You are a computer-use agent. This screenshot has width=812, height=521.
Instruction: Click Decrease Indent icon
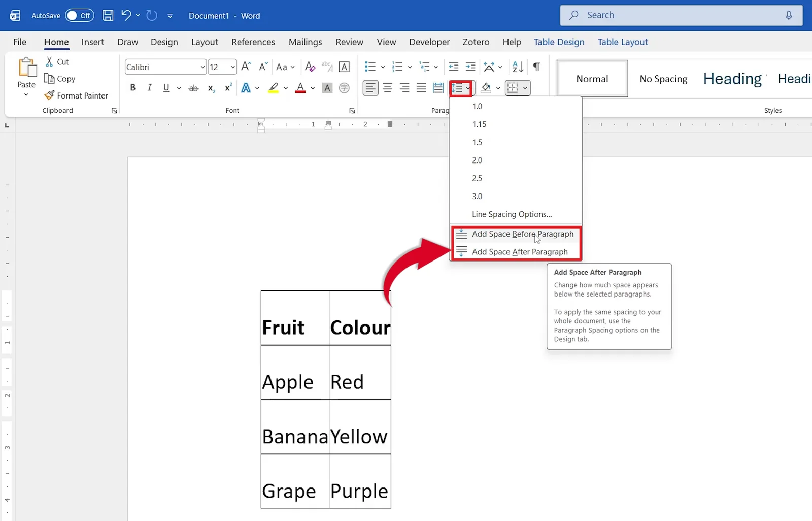pyautogui.click(x=454, y=67)
